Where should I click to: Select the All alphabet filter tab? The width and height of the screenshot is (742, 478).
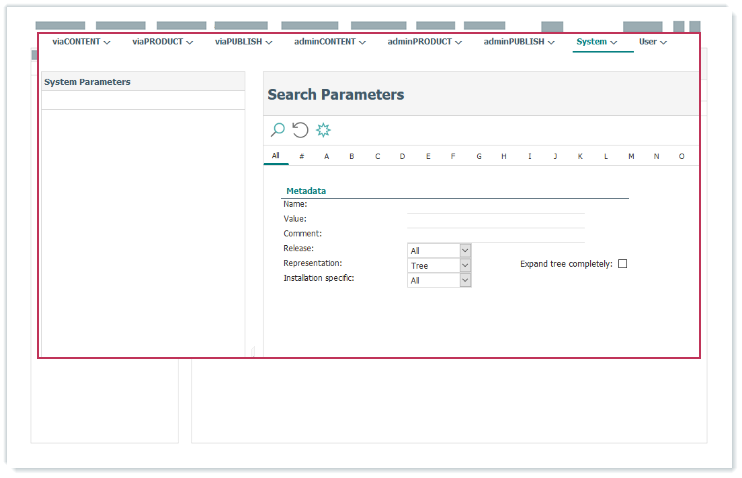point(276,156)
